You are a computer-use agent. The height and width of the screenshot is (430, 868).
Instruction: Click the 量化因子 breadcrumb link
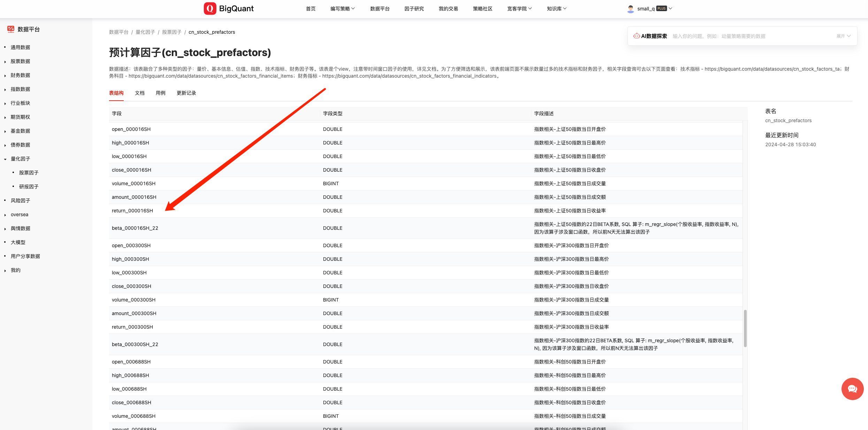[x=145, y=32]
